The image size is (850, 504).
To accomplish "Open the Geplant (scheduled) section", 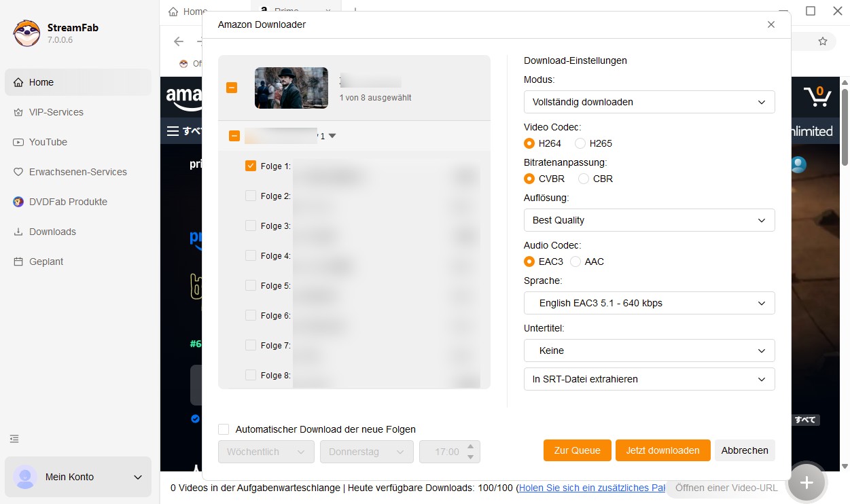I will point(45,262).
